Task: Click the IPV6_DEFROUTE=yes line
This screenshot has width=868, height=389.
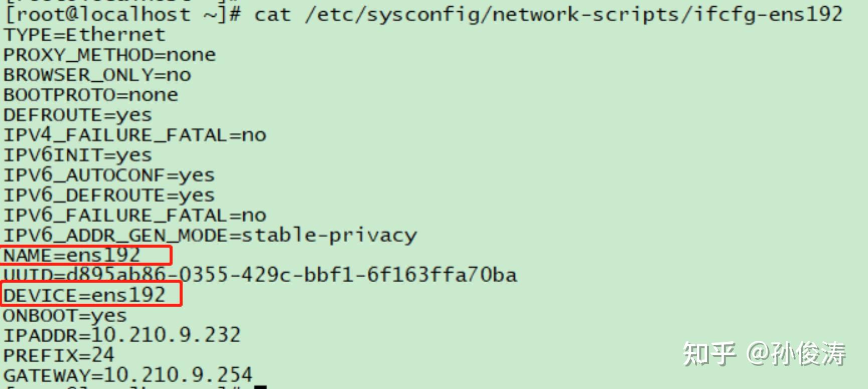Action: [x=109, y=196]
